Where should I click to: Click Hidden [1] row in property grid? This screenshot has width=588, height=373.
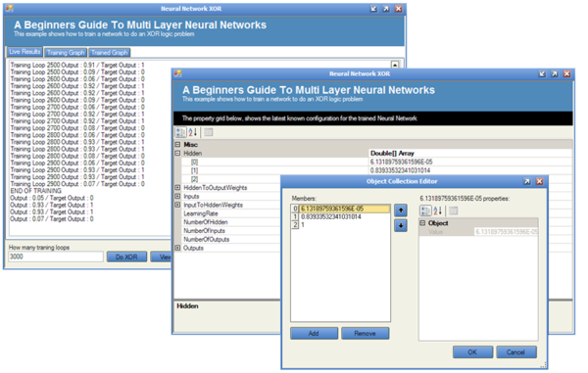click(376, 170)
